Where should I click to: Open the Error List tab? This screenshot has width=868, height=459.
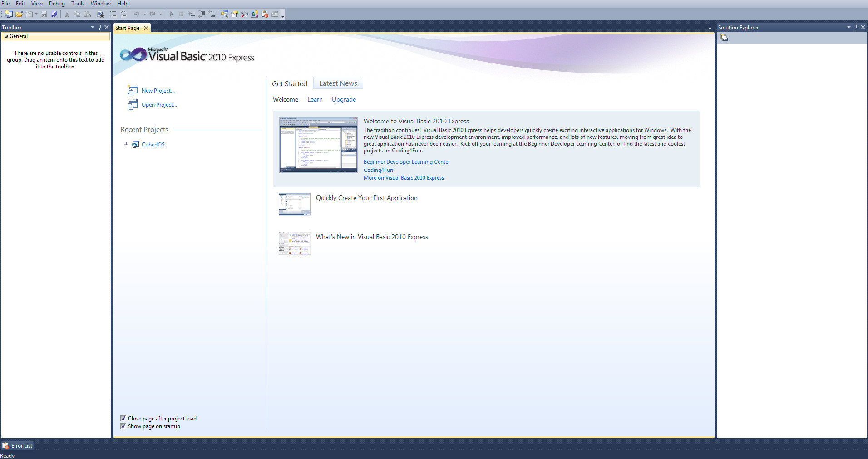17,446
